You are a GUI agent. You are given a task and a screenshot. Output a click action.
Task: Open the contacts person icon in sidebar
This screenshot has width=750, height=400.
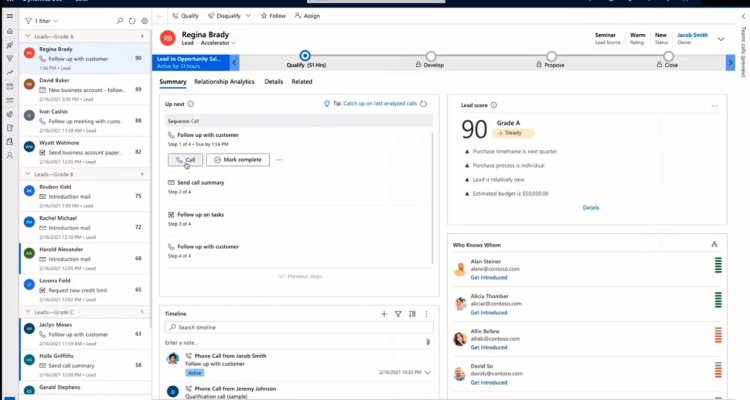10,156
